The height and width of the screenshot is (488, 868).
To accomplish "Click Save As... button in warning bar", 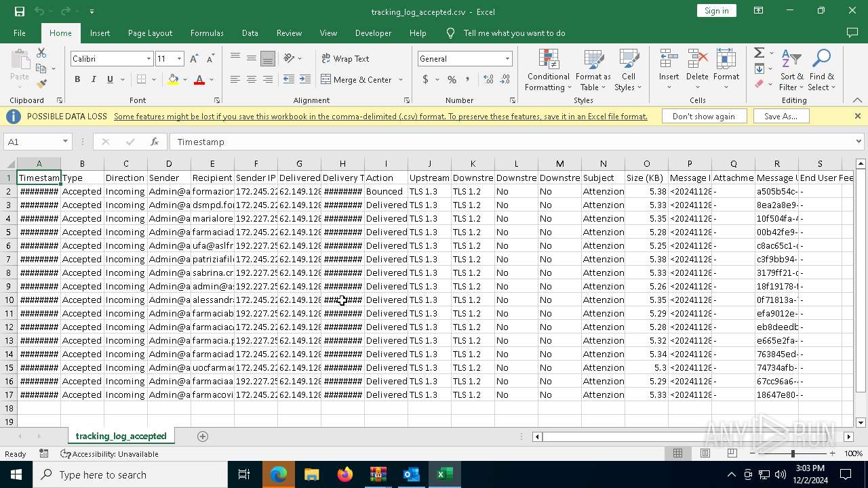I will [x=781, y=117].
